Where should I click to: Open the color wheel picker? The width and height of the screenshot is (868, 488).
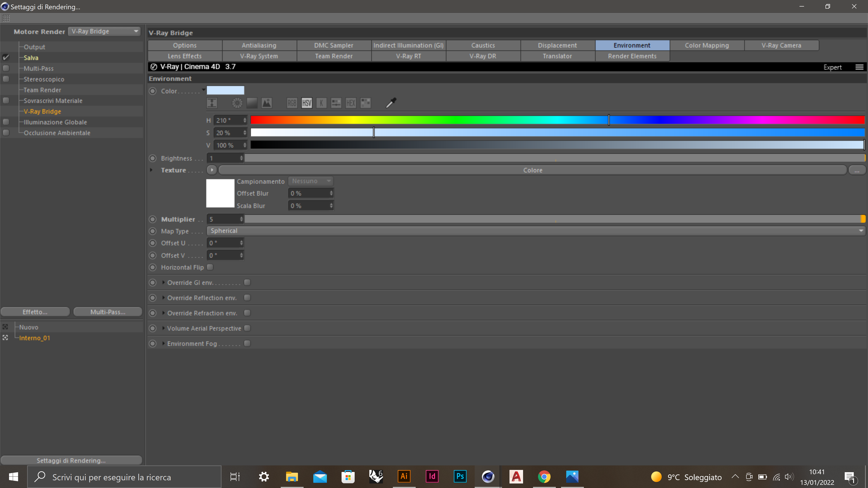(x=237, y=103)
